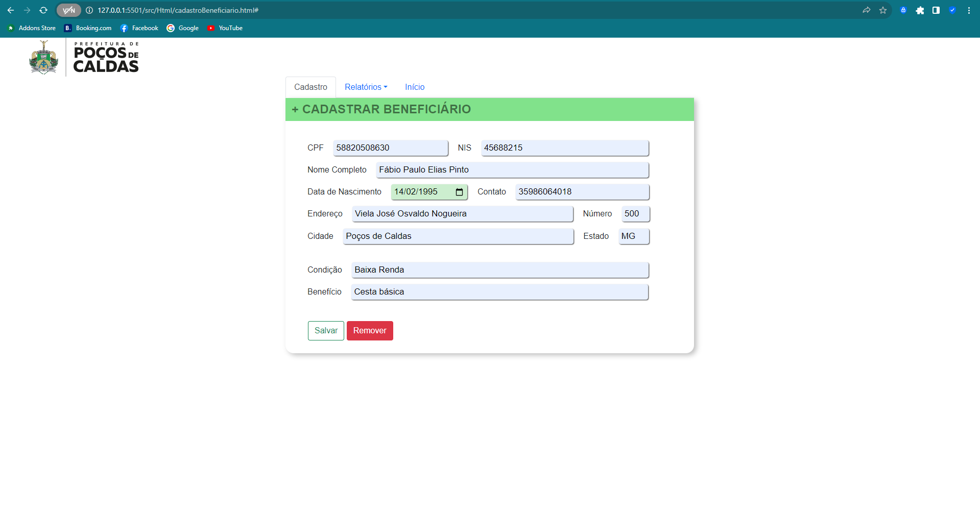Toggle the browser side panel icon
The width and height of the screenshot is (980, 513).
click(936, 10)
